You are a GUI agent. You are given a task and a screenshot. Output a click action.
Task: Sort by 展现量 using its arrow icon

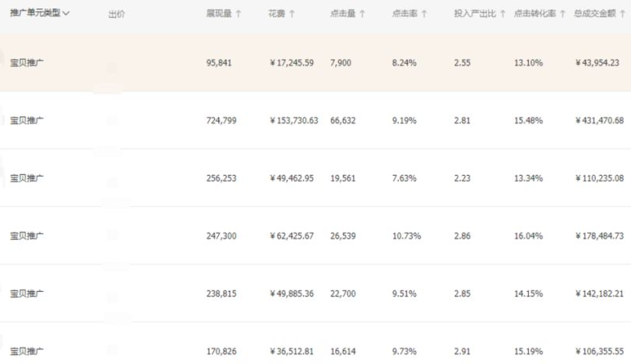coord(239,14)
